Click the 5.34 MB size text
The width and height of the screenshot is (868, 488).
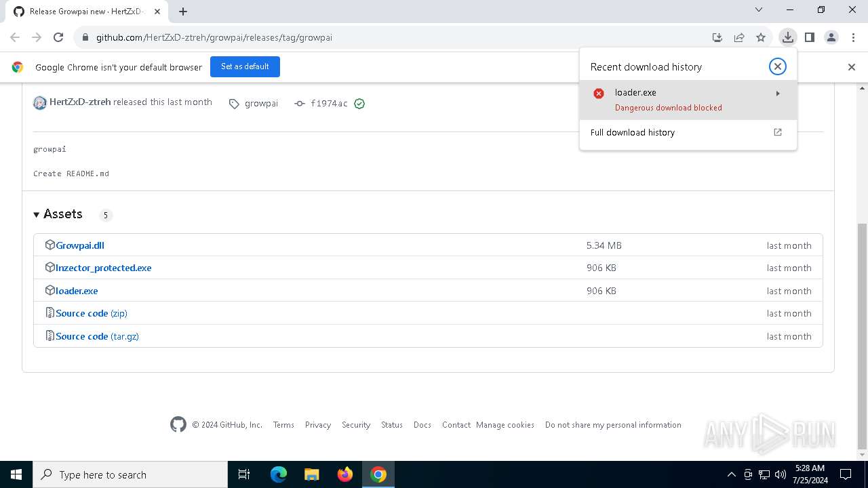[x=604, y=245]
